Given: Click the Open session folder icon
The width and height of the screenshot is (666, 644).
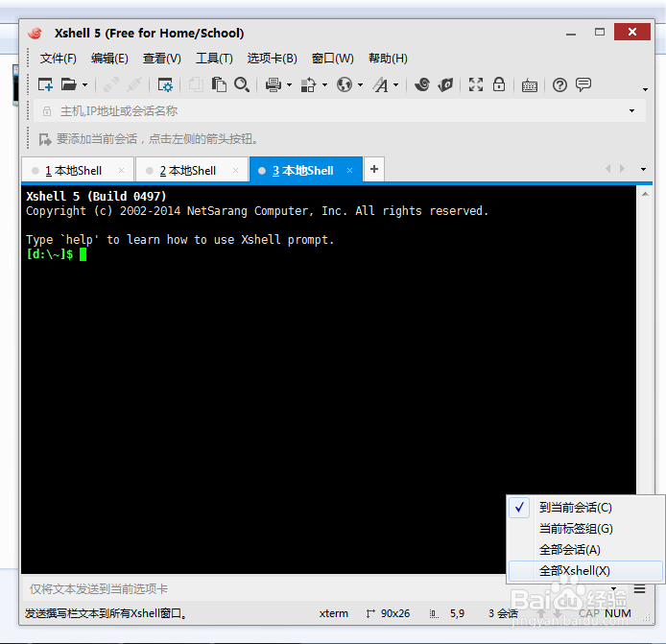Looking at the screenshot, I should pos(68,84).
